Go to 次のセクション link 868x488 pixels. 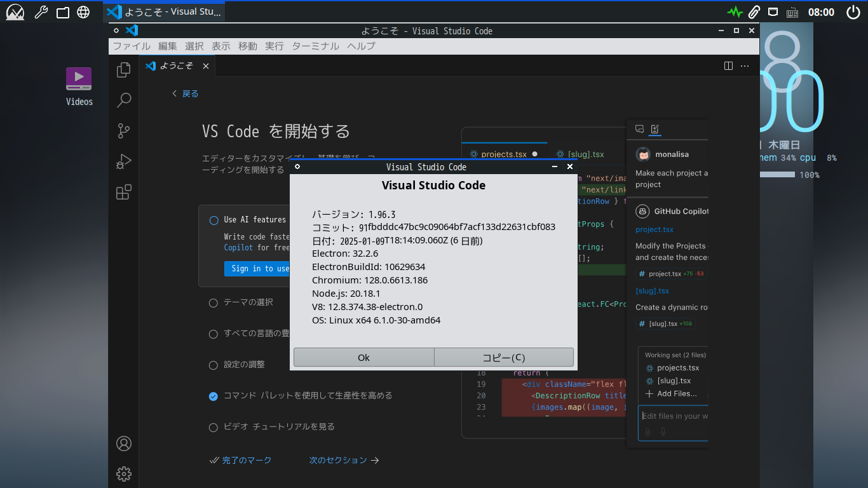click(x=344, y=460)
